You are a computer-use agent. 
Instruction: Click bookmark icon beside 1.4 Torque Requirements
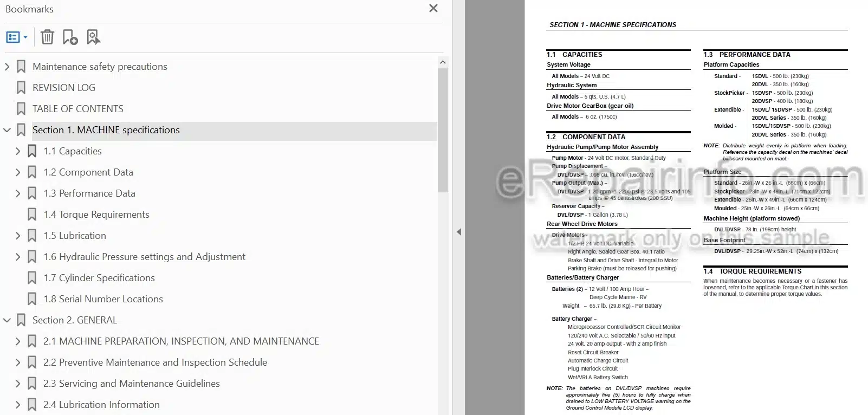click(32, 215)
